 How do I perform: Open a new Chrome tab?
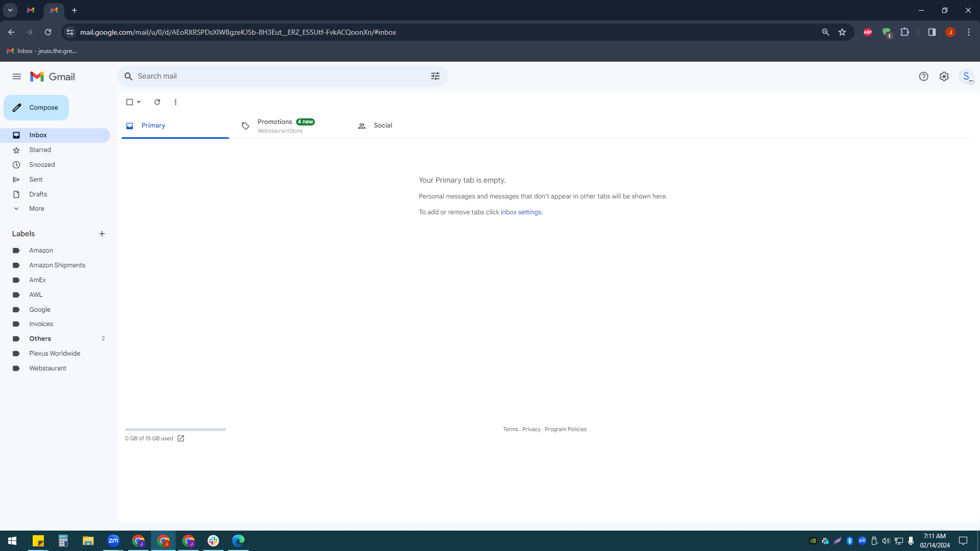click(x=75, y=10)
